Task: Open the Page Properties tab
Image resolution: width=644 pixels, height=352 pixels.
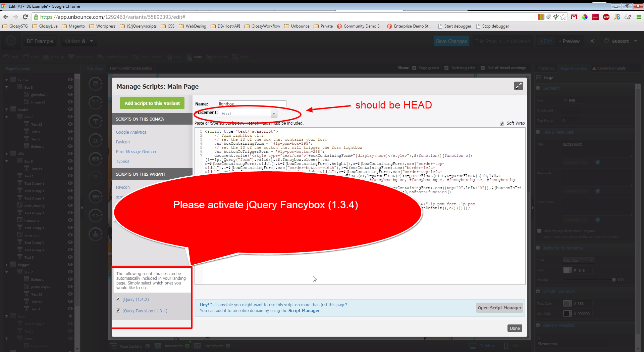Action: coord(574,68)
